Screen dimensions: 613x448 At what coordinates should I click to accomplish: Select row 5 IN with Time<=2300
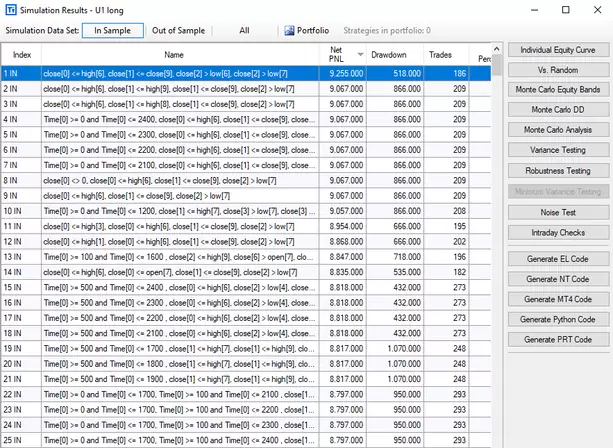point(246,134)
